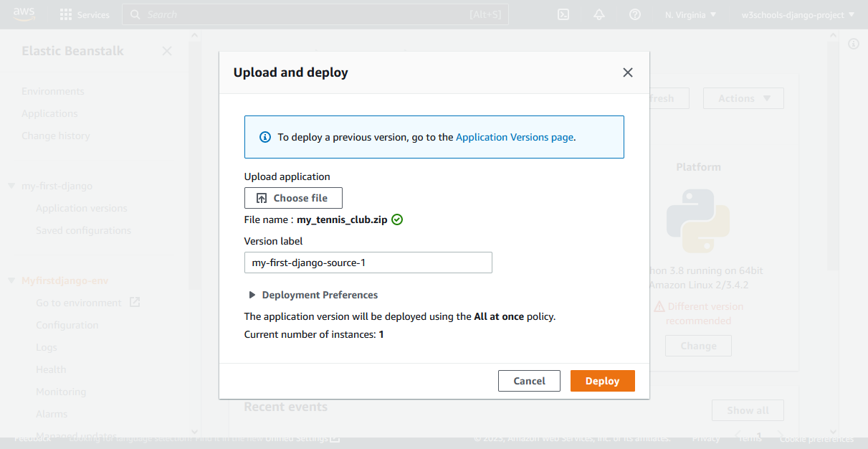Viewport: 868px width, 449px height.
Task: Close the Elastic Beanstalk sidebar panel
Action: [x=167, y=51]
